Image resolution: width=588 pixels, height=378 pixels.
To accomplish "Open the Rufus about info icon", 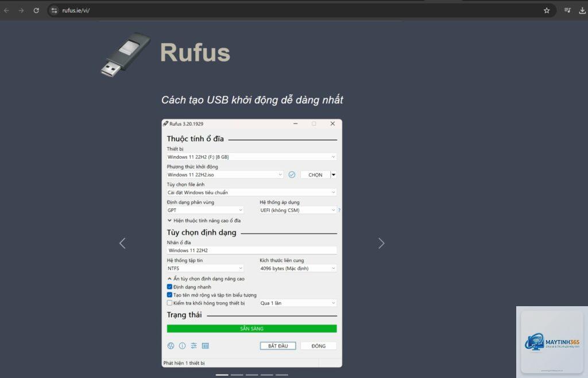I will [182, 346].
